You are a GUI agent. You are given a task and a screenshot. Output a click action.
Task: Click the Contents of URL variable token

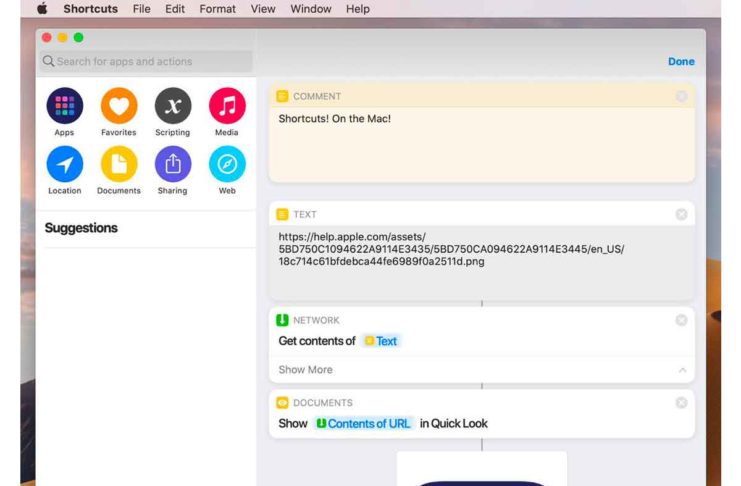[x=363, y=424]
